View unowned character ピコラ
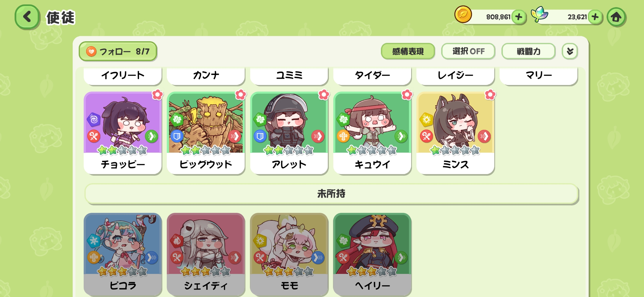 coord(123,254)
